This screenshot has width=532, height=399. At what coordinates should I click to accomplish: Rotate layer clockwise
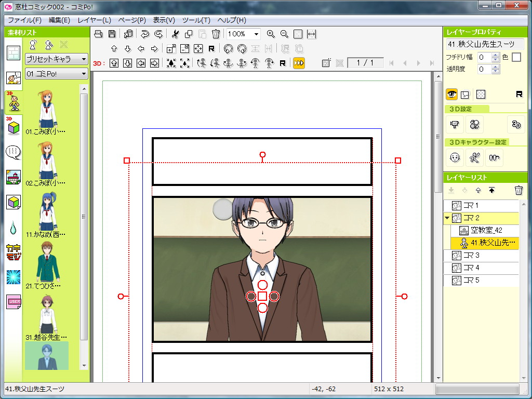point(242,48)
